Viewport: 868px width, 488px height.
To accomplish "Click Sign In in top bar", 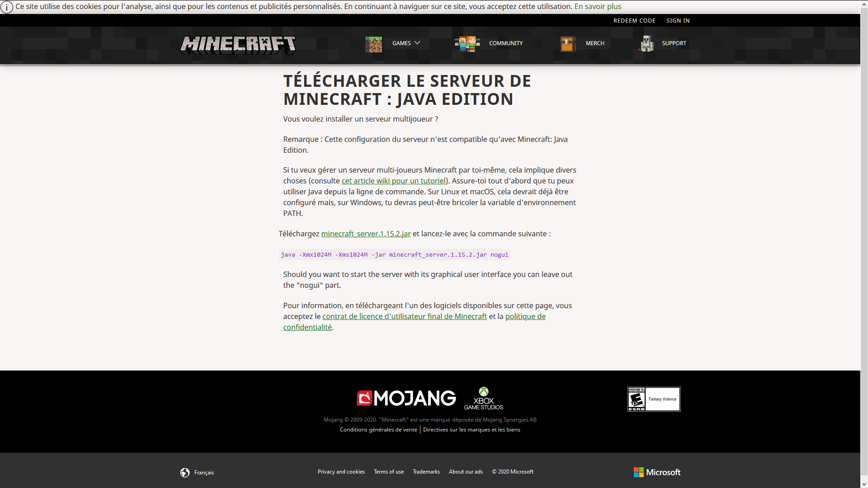I will click(x=678, y=21).
